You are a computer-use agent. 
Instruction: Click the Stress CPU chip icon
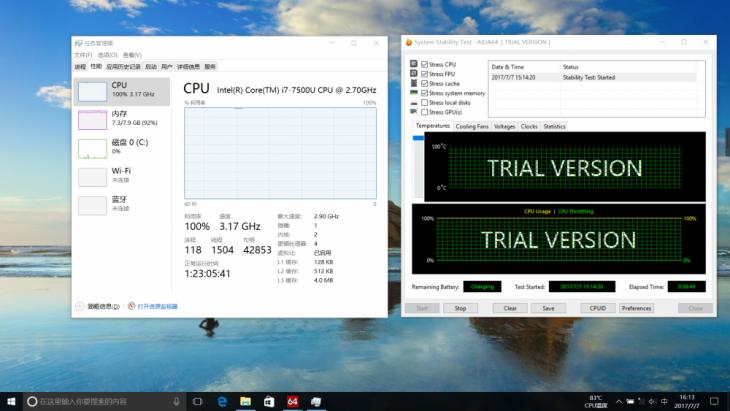pos(413,64)
